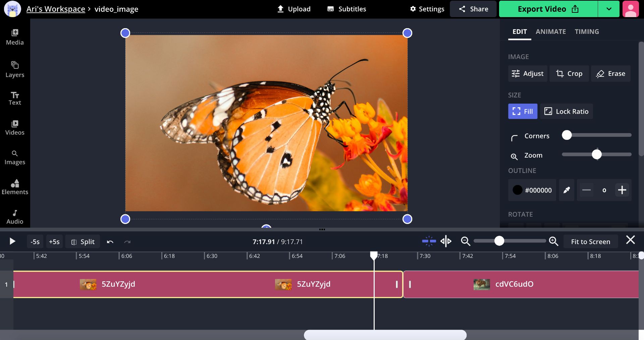Open the Audio panel
This screenshot has width=644, height=340.
pyautogui.click(x=15, y=217)
